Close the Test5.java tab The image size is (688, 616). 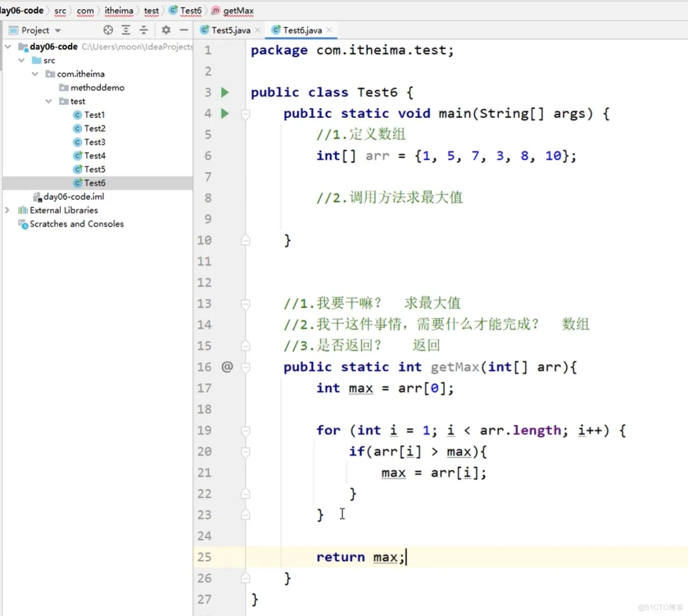coord(257,30)
